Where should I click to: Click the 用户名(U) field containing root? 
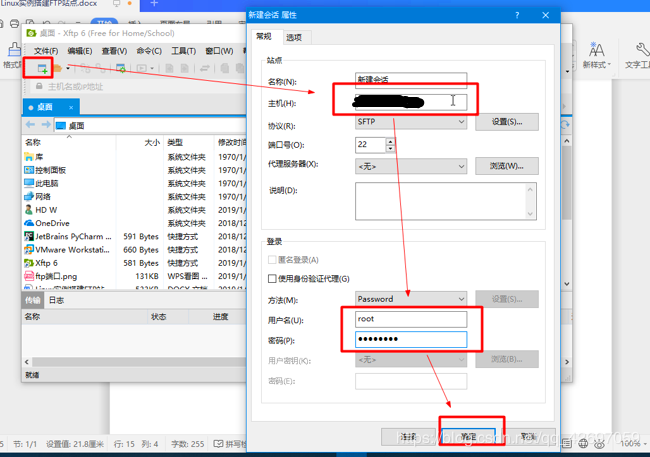pos(411,319)
